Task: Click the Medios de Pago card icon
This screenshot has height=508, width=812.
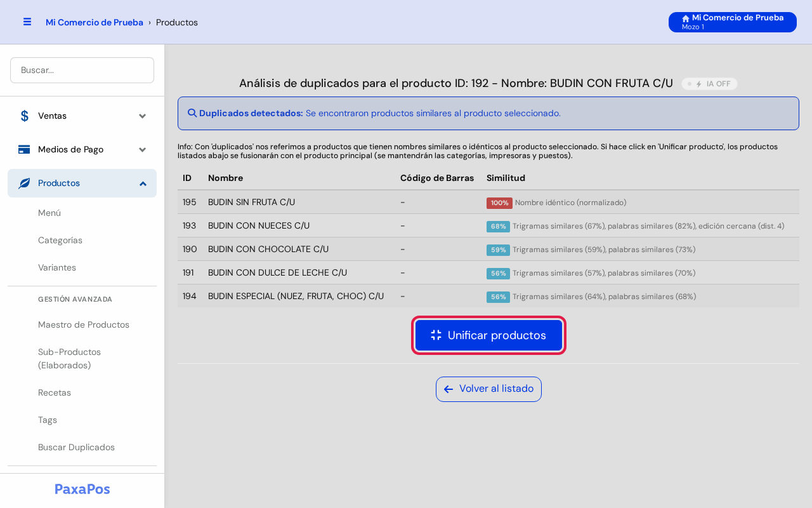Action: pyautogui.click(x=24, y=149)
